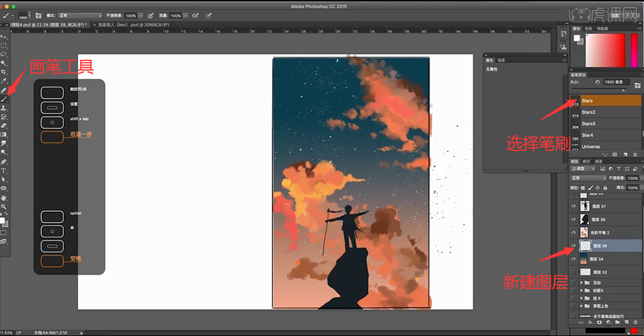
Task: Expand the 草图上色 layer group
Action: [582, 306]
